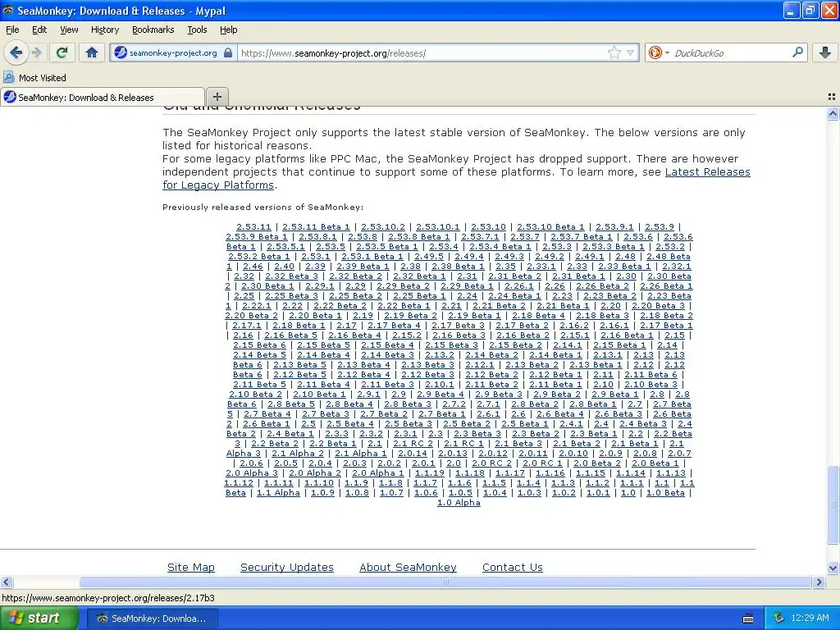Bookmark this page with the star icon
Viewport: 840px width, 630px height.
coord(614,52)
